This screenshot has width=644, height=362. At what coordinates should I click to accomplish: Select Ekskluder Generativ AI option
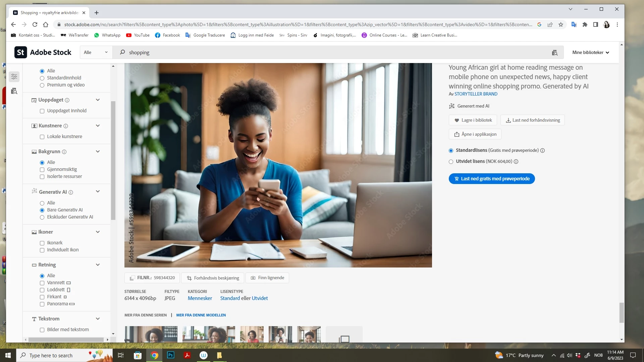coord(42,217)
